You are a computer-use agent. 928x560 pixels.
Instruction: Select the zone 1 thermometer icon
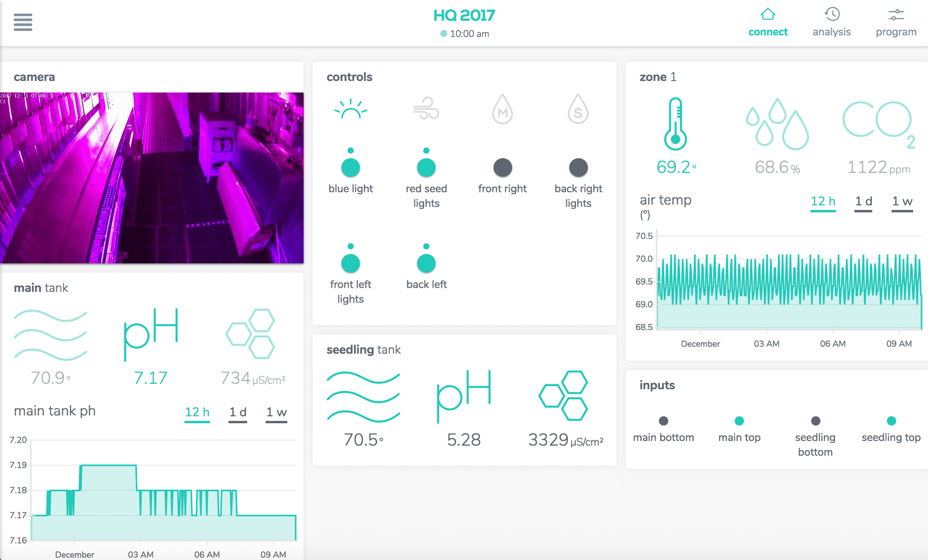[675, 124]
